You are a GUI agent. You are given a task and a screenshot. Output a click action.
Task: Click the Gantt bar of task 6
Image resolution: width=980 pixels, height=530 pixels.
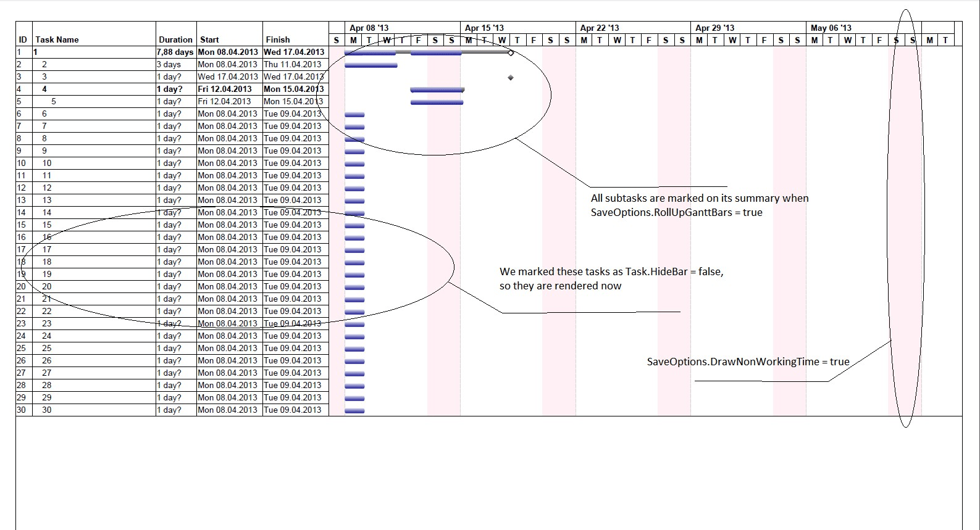point(355,115)
